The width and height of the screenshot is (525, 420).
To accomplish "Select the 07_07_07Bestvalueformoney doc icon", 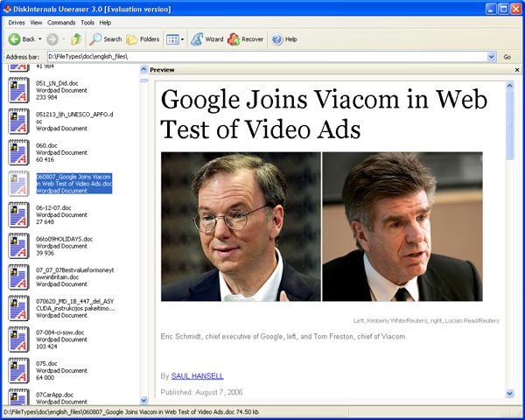I will coord(18,277).
